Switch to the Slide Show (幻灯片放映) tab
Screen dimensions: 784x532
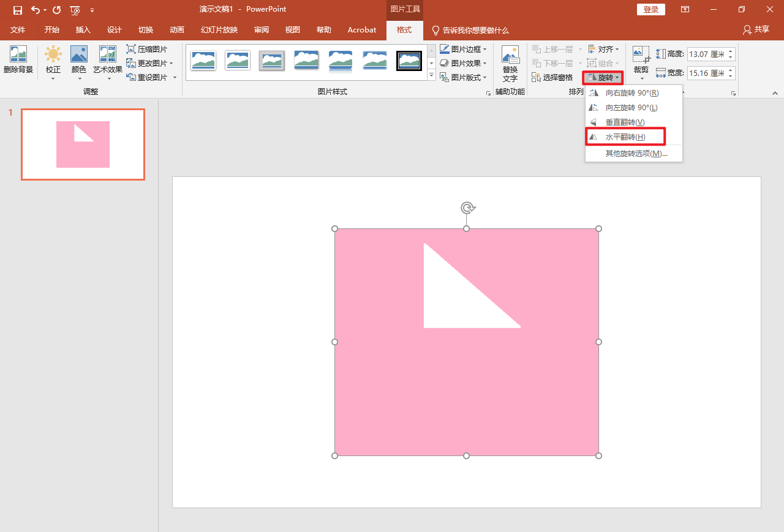pyautogui.click(x=219, y=30)
